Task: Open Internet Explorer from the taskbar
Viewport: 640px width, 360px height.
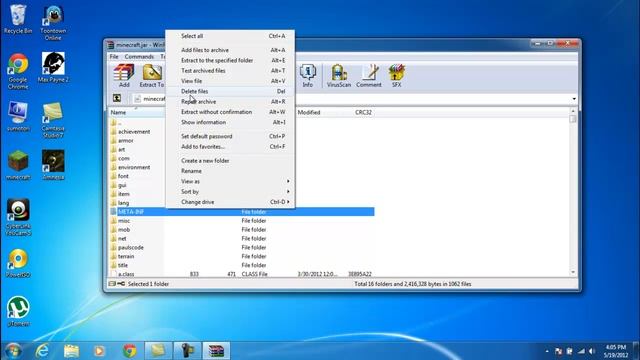Action: [x=42, y=351]
